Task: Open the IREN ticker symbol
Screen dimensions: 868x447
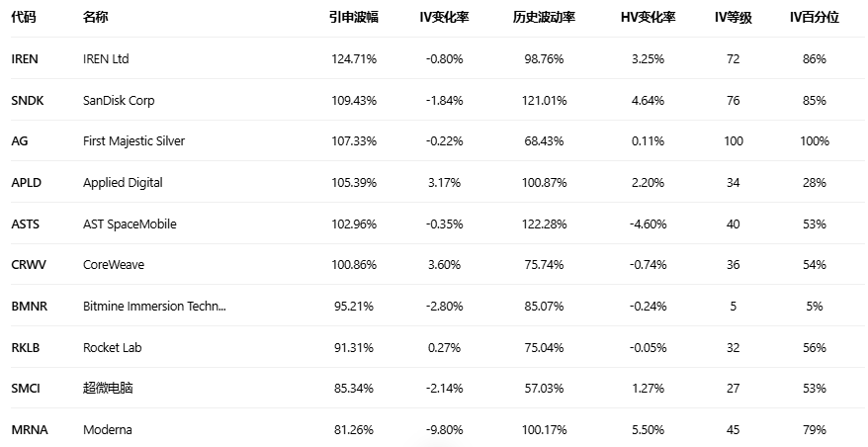Action: pyautogui.click(x=25, y=59)
